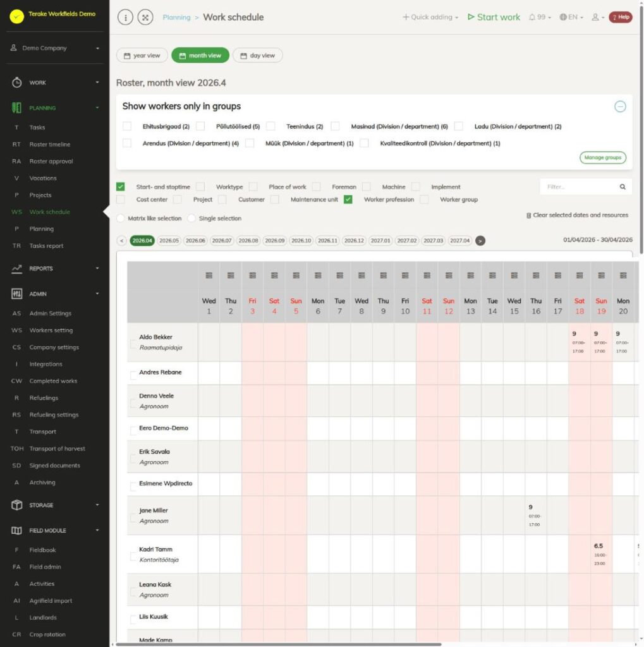644x647 pixels.
Task: Switch to day view tab
Action: [258, 56]
